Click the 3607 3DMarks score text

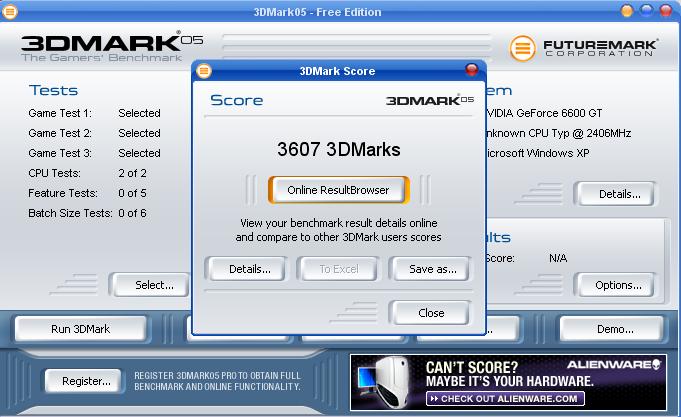coord(339,149)
